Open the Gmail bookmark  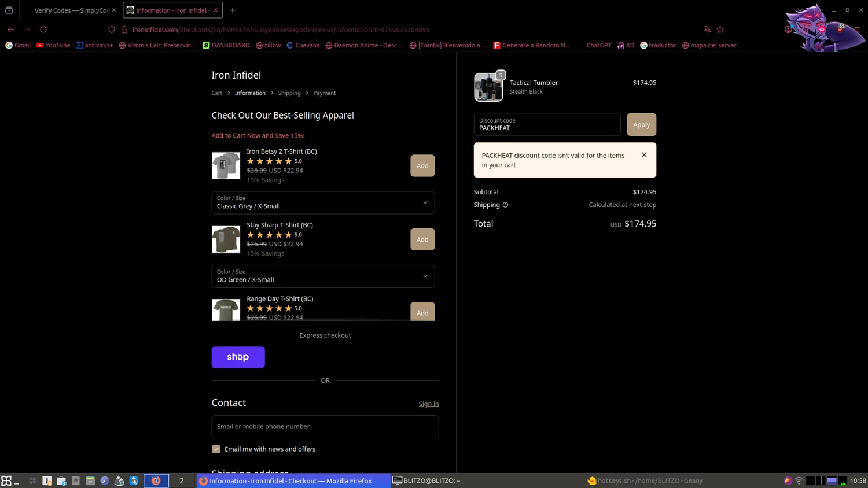point(18,45)
